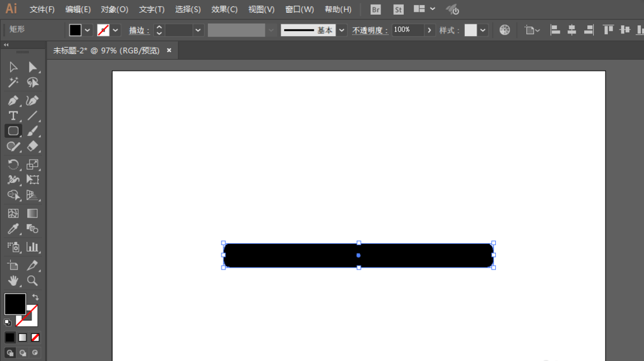Click control bar black fill swatch
The width and height of the screenshot is (644, 361).
click(75, 30)
